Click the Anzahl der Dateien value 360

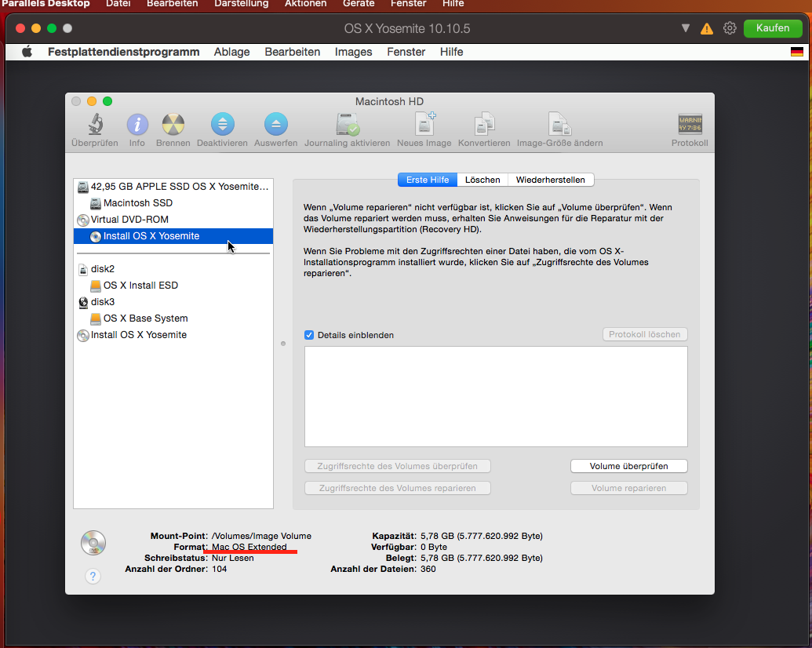(x=428, y=569)
